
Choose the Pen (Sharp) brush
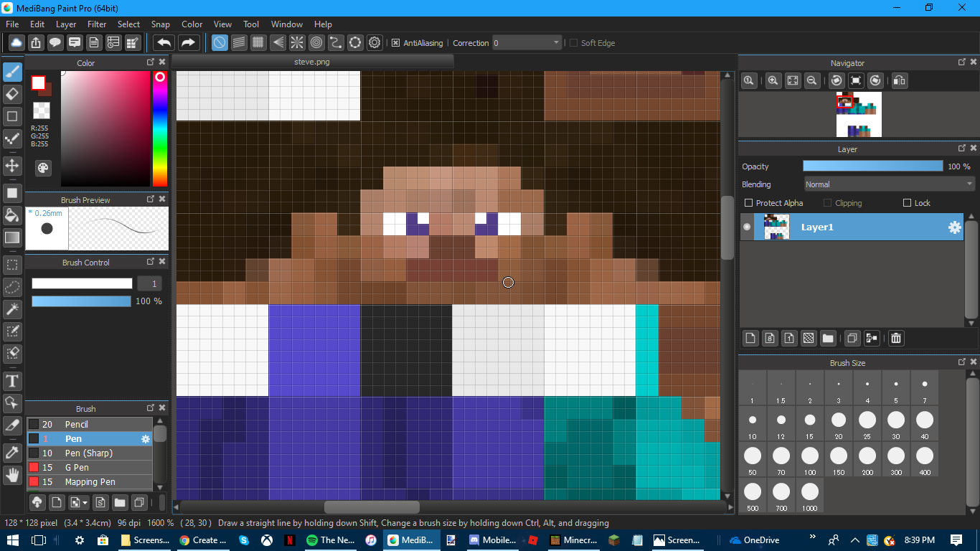(90, 453)
